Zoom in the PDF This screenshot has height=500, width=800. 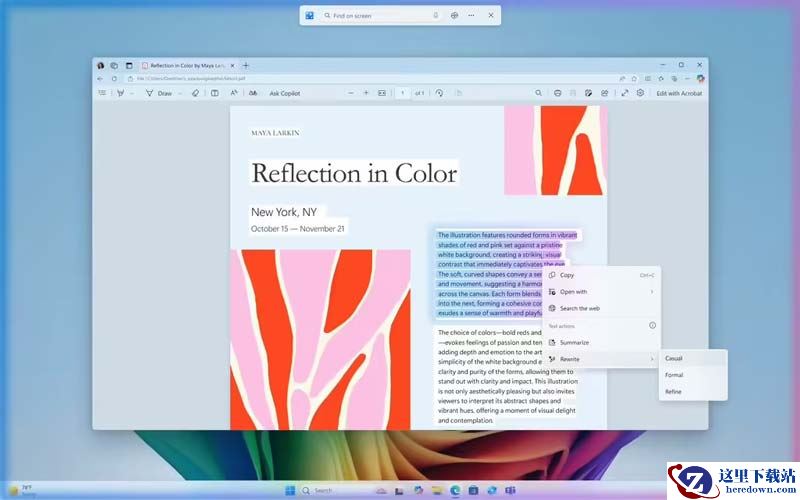[x=366, y=93]
